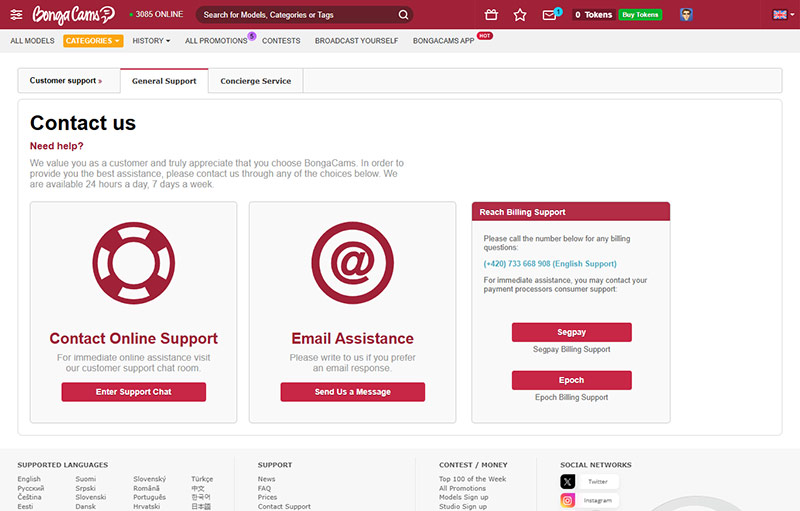Open News footer link
The width and height of the screenshot is (800, 511).
[x=266, y=479]
